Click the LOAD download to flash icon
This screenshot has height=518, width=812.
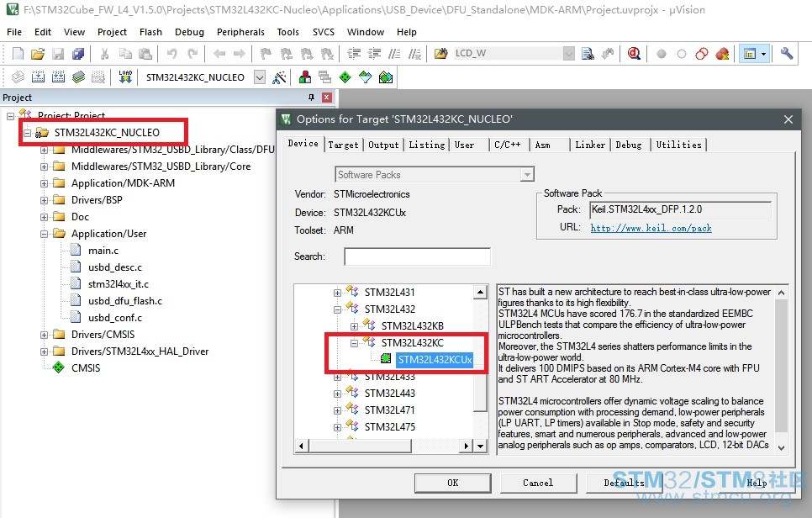[125, 77]
